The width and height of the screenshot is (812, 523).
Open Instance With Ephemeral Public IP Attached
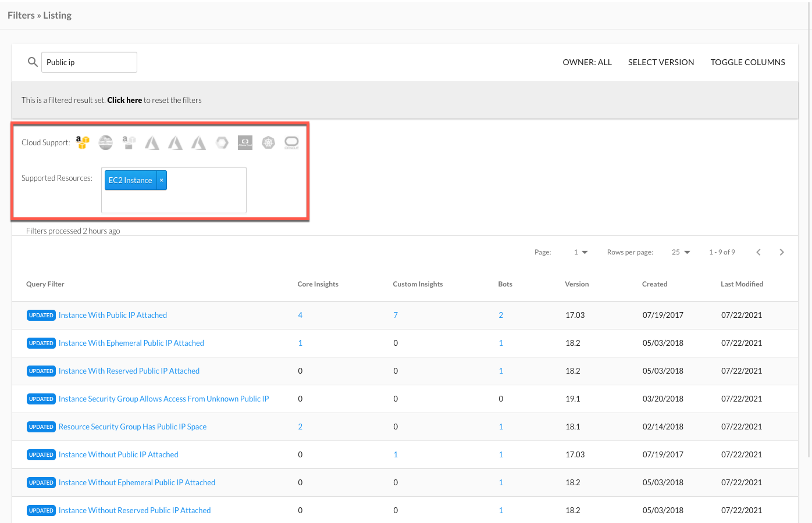[131, 343]
